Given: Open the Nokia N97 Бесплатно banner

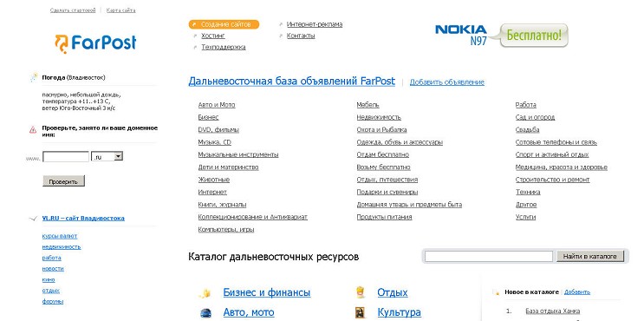Looking at the screenshot, I should [x=502, y=36].
